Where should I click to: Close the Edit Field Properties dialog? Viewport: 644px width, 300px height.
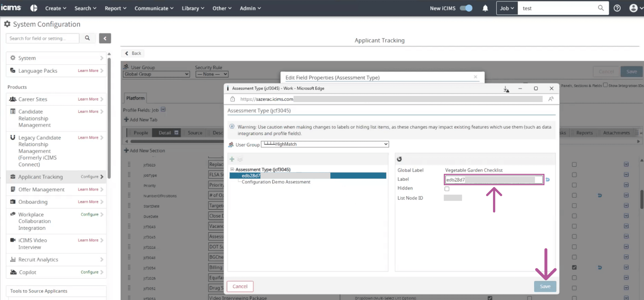coord(475,77)
